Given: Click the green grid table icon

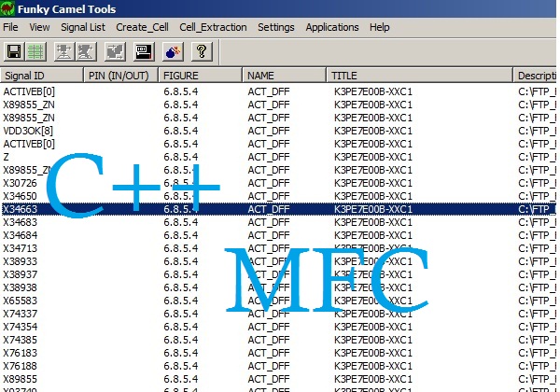Looking at the screenshot, I should pos(35,51).
